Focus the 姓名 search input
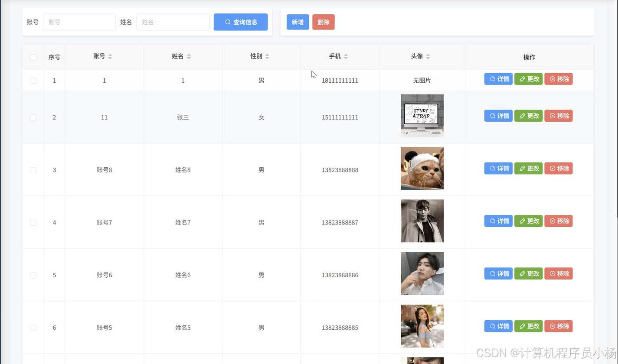The image size is (618, 364). (x=173, y=22)
